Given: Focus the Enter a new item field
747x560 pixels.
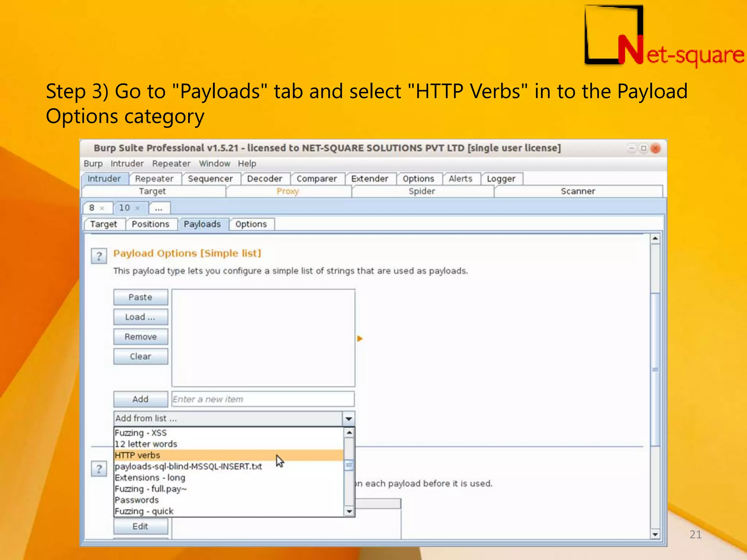Looking at the screenshot, I should 263,399.
